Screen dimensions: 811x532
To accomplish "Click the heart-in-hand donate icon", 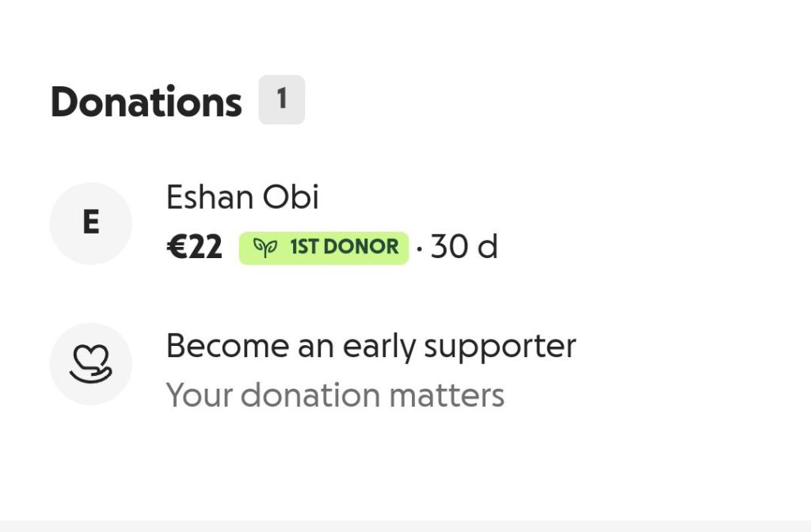I will pos(90,364).
